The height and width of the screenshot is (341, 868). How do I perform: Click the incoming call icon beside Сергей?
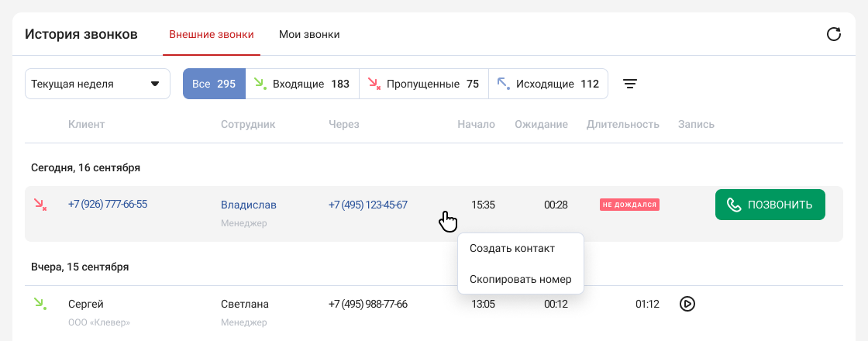40,304
